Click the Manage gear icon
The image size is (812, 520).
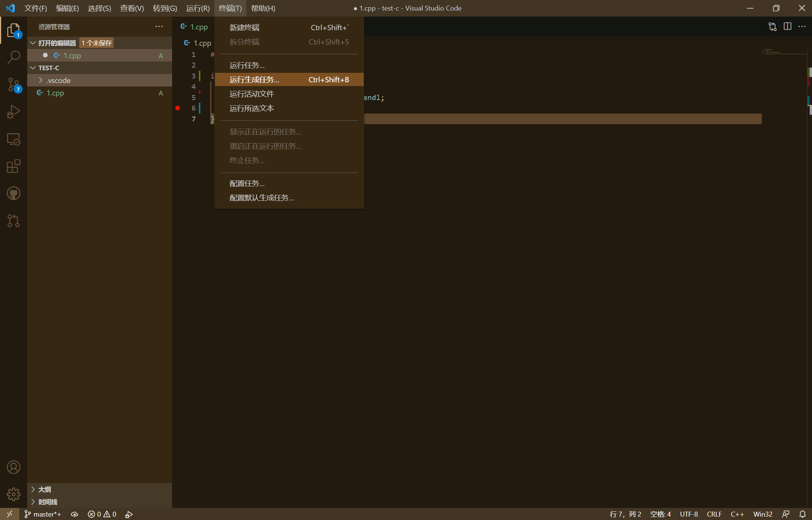pyautogui.click(x=14, y=494)
